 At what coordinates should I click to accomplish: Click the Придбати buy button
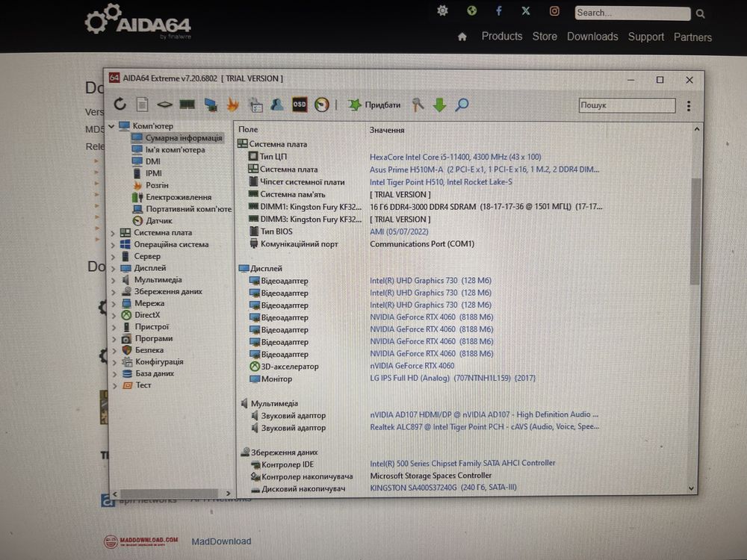coord(374,105)
